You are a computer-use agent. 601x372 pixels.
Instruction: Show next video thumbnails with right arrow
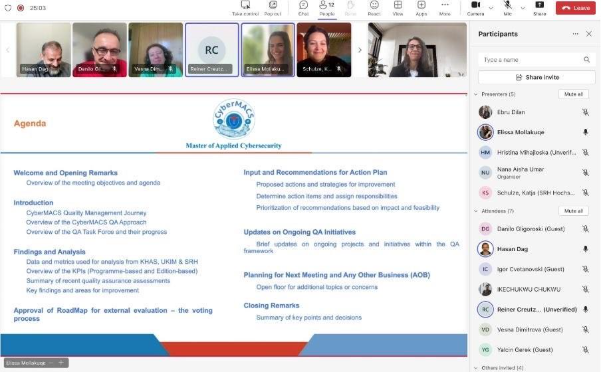tap(360, 50)
